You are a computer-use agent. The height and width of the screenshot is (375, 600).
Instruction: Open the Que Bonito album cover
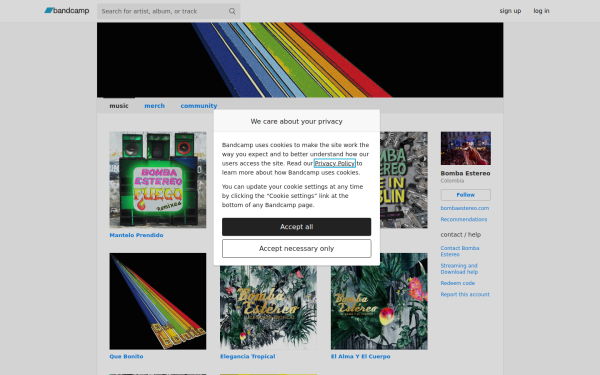(158, 301)
